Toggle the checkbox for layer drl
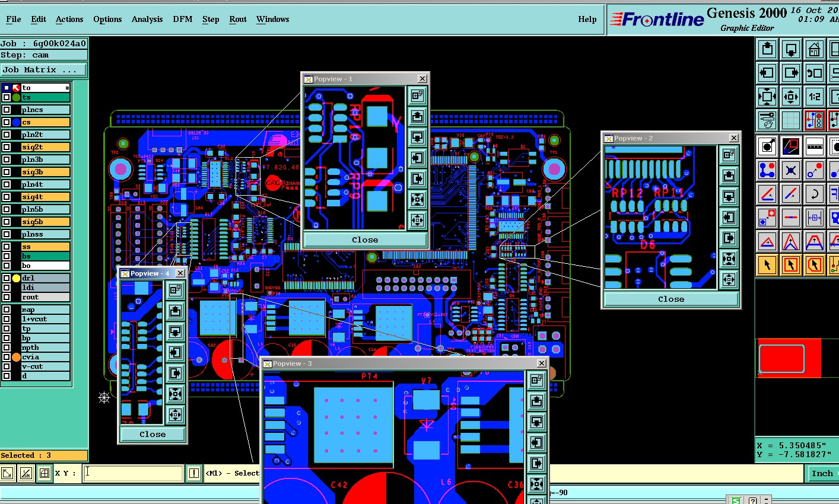This screenshot has width=839, height=504. 7,278
